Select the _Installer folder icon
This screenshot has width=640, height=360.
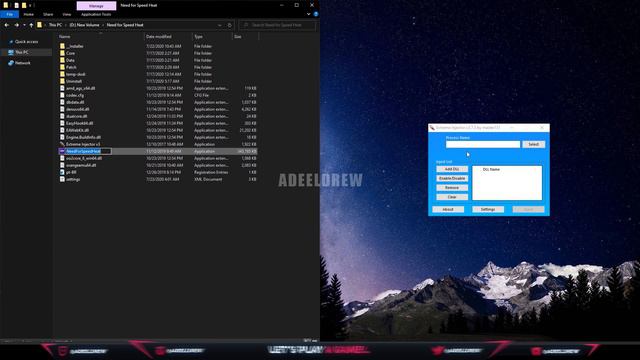62,46
